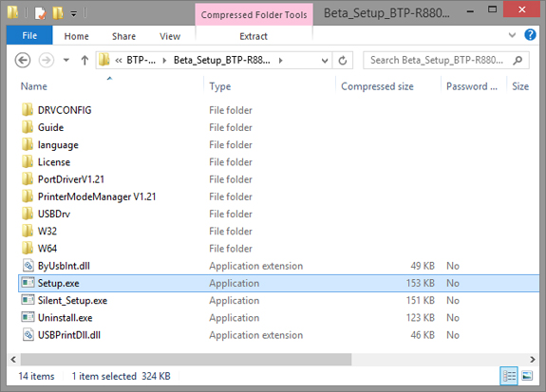The height and width of the screenshot is (392, 546).
Task: Click the Properties quick access icon
Action: [40, 13]
